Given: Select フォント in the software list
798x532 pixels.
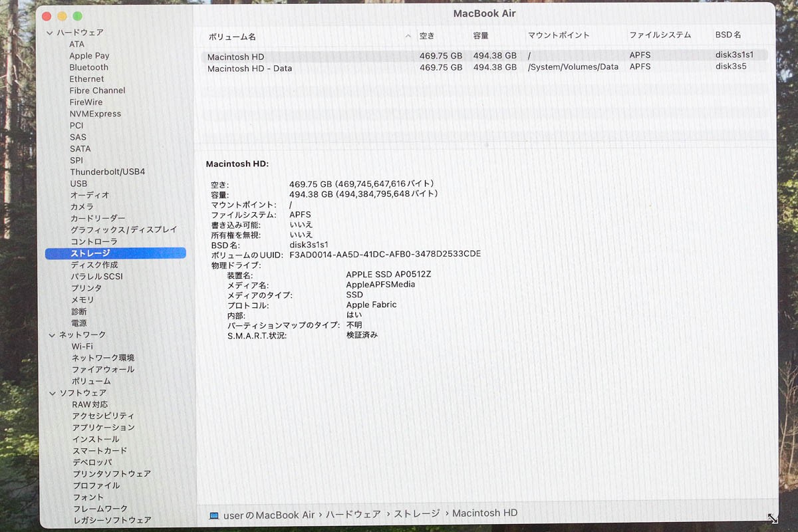Looking at the screenshot, I should click(x=88, y=497).
